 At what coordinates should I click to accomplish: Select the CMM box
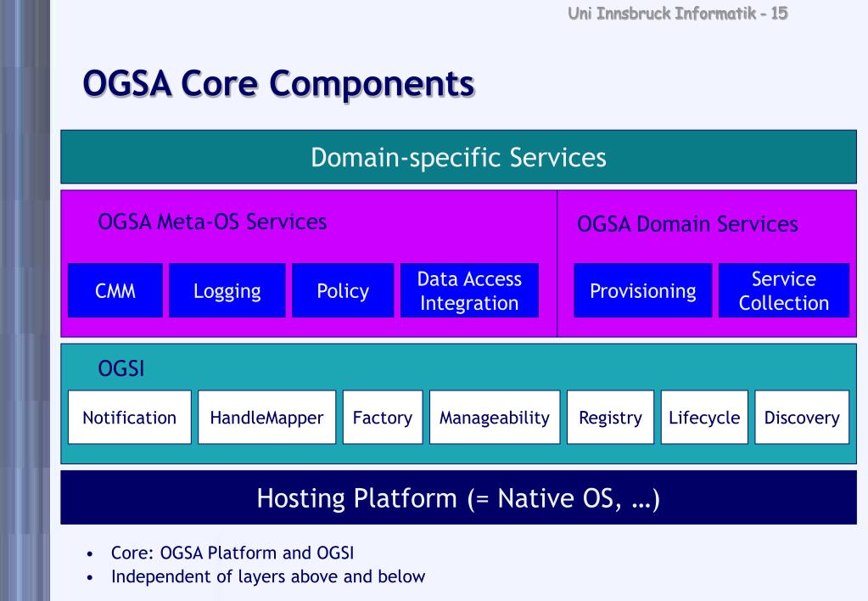pos(115,290)
